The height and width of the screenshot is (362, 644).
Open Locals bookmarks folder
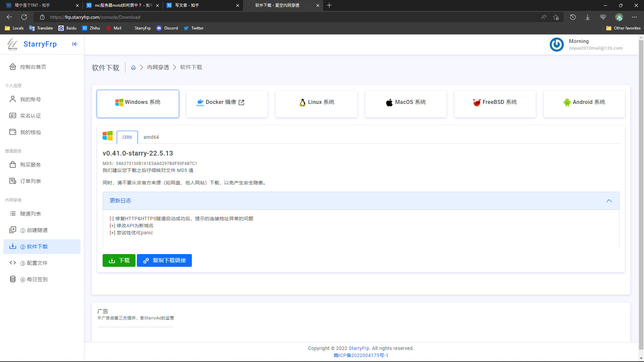[x=14, y=28]
